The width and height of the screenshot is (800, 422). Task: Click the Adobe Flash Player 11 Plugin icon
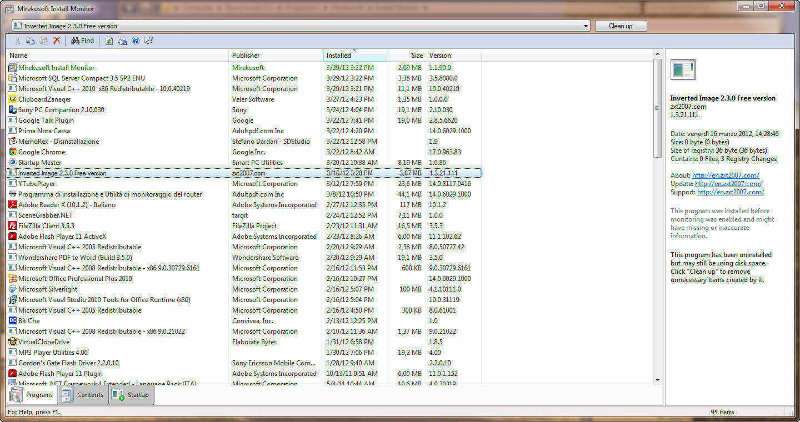coord(12,372)
